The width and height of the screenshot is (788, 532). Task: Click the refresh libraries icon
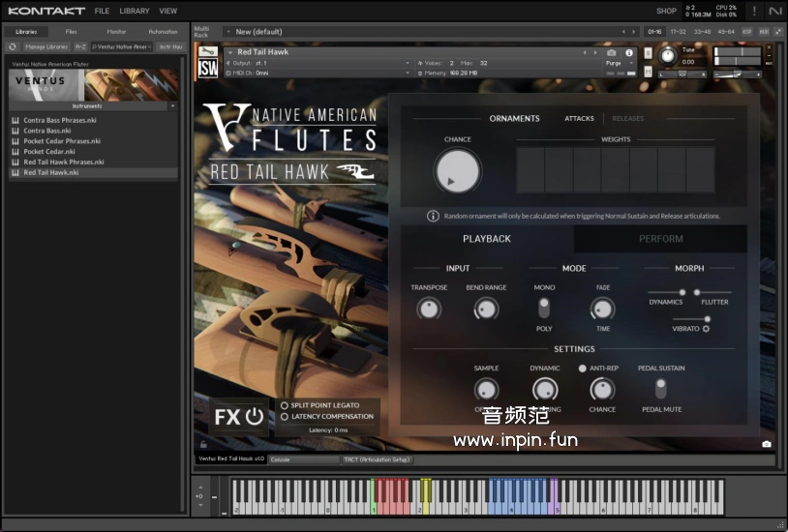(13, 46)
